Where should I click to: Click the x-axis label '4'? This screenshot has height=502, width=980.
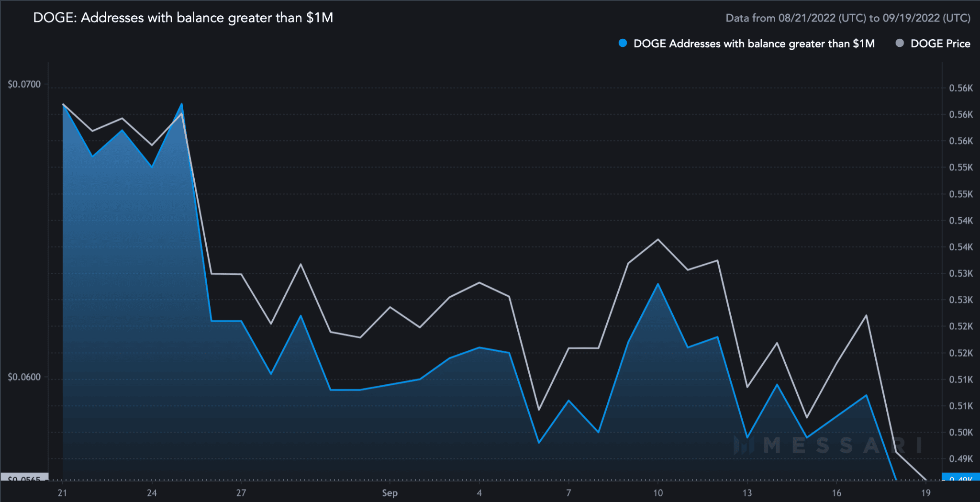(479, 493)
